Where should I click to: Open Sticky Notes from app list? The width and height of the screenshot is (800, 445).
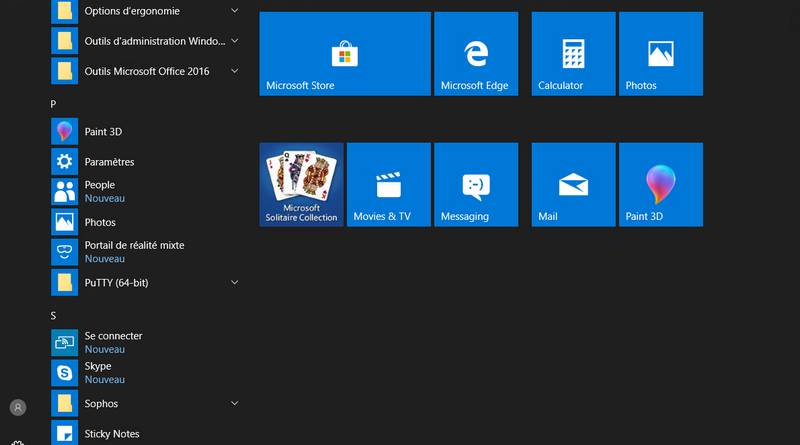tap(112, 434)
